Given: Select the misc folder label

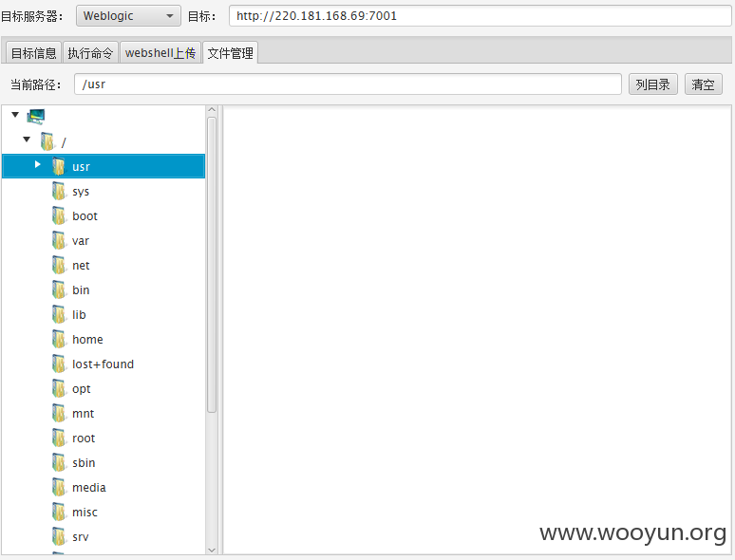Looking at the screenshot, I should pyautogui.click(x=85, y=513).
